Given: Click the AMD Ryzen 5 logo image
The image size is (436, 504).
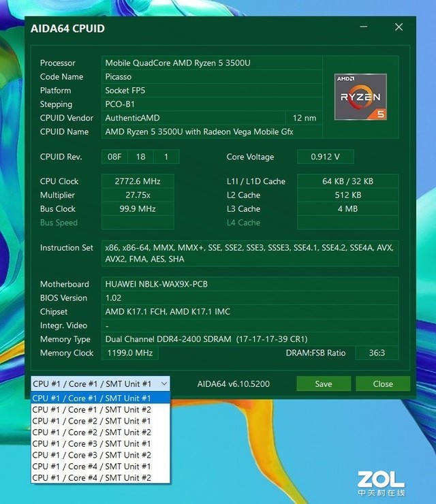Looking at the screenshot, I should (360, 97).
